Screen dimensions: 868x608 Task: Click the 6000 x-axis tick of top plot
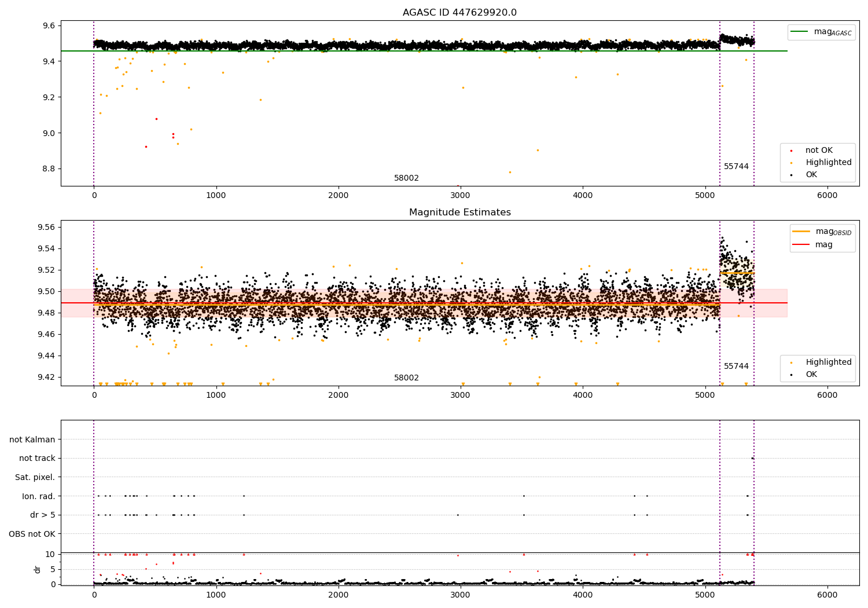[x=827, y=195]
